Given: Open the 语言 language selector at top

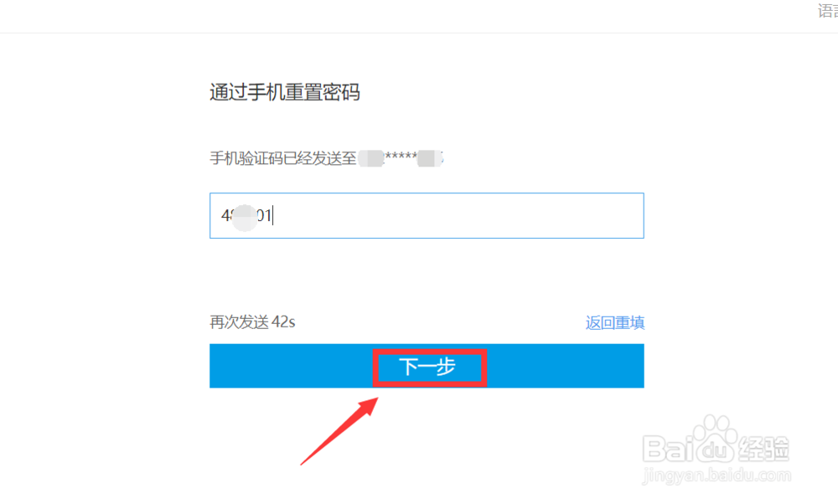Looking at the screenshot, I should [x=828, y=11].
